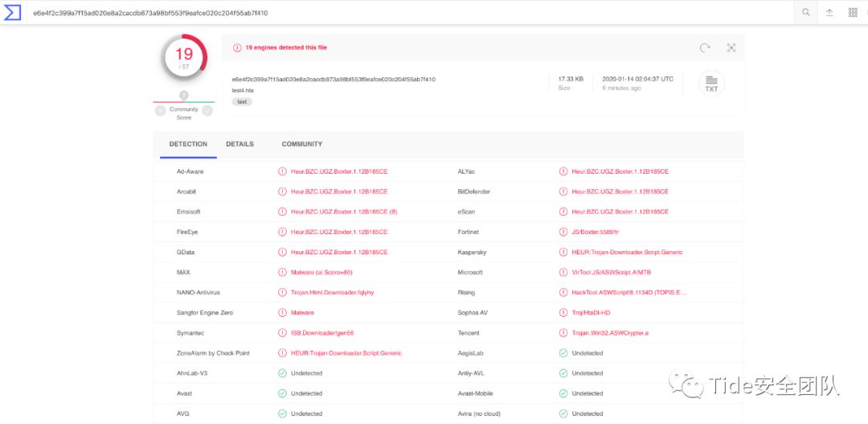The height and width of the screenshot is (424, 868).
Task: Click the search magnifier icon
Action: (805, 12)
